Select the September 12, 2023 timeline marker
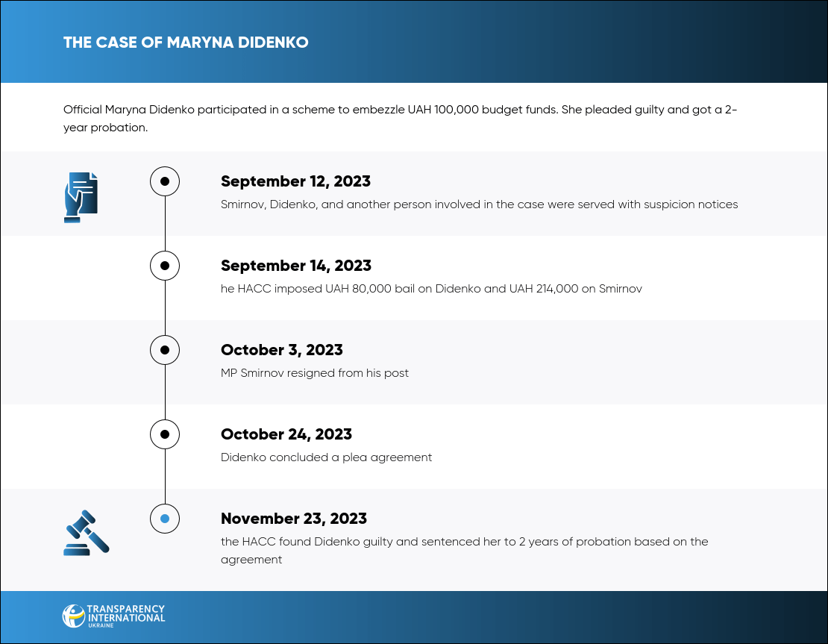 point(165,181)
